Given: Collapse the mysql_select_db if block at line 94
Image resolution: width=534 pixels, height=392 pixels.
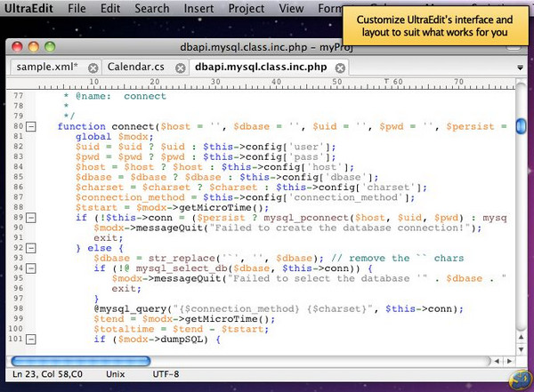Looking at the screenshot, I should 32,268.
